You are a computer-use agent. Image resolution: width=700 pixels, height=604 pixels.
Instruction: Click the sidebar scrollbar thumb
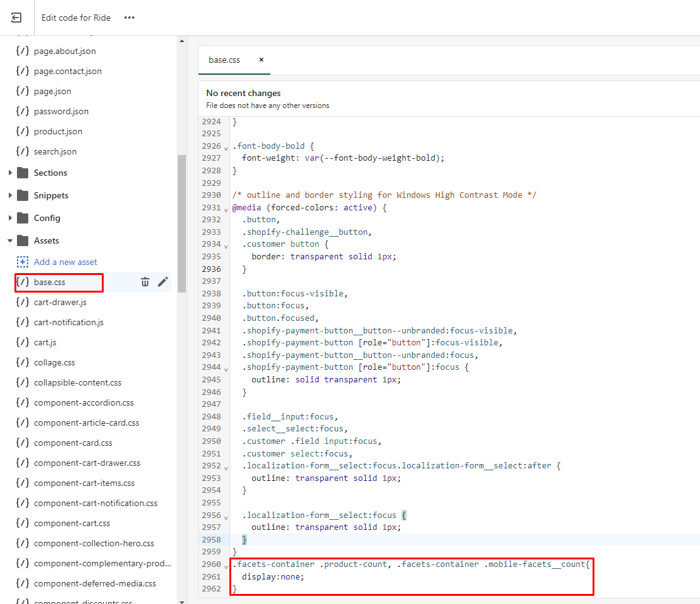182,224
